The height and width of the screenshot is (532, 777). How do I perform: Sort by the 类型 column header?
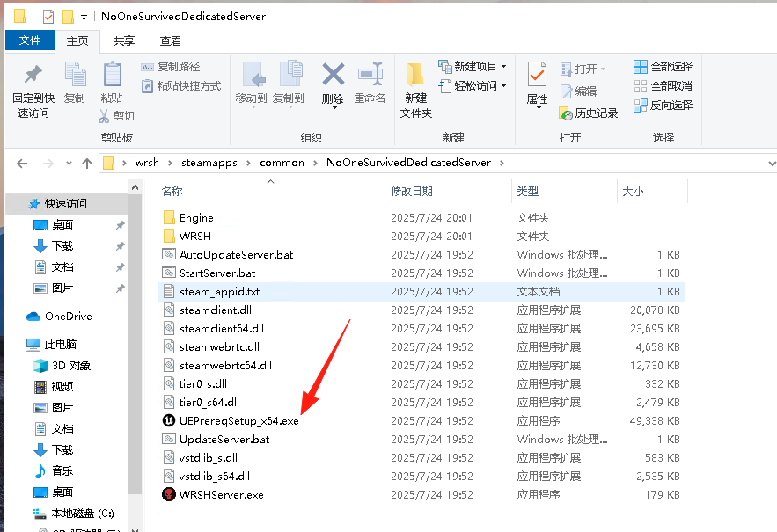[527, 191]
